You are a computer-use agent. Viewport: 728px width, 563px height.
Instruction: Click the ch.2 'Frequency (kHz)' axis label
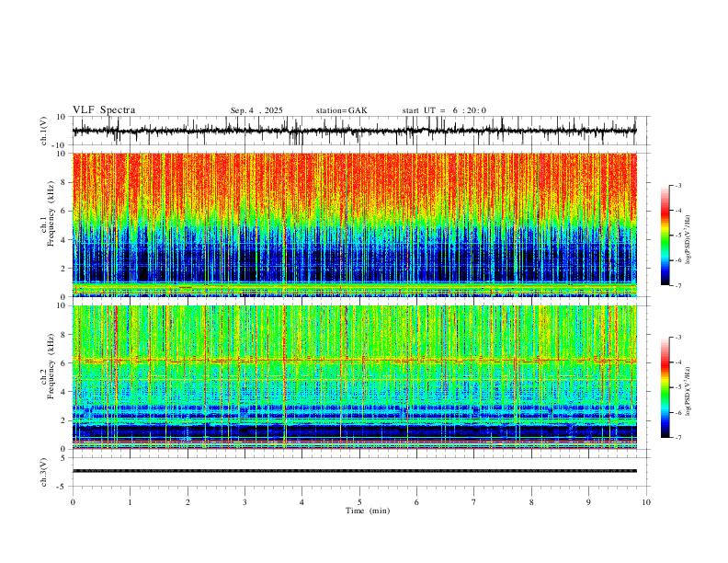click(x=51, y=366)
